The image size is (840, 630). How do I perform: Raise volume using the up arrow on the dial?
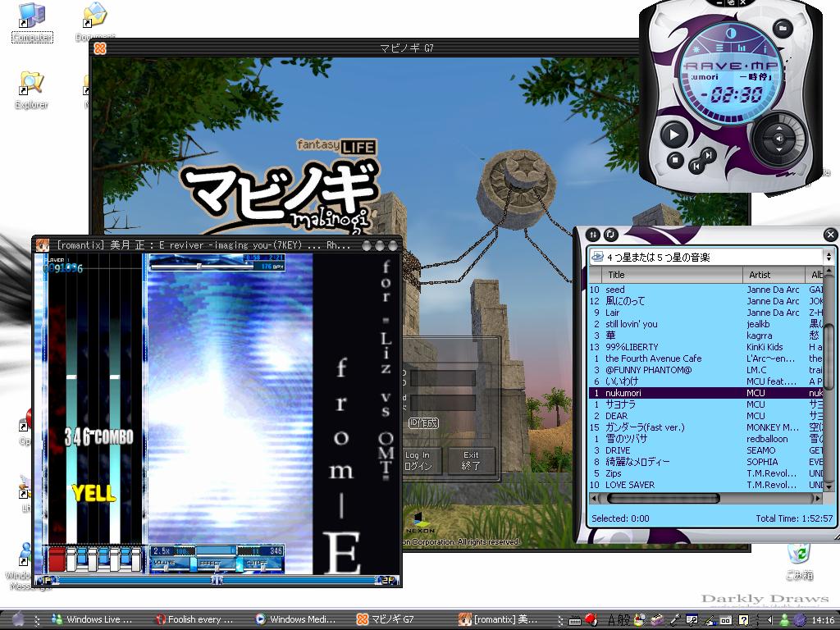click(779, 128)
